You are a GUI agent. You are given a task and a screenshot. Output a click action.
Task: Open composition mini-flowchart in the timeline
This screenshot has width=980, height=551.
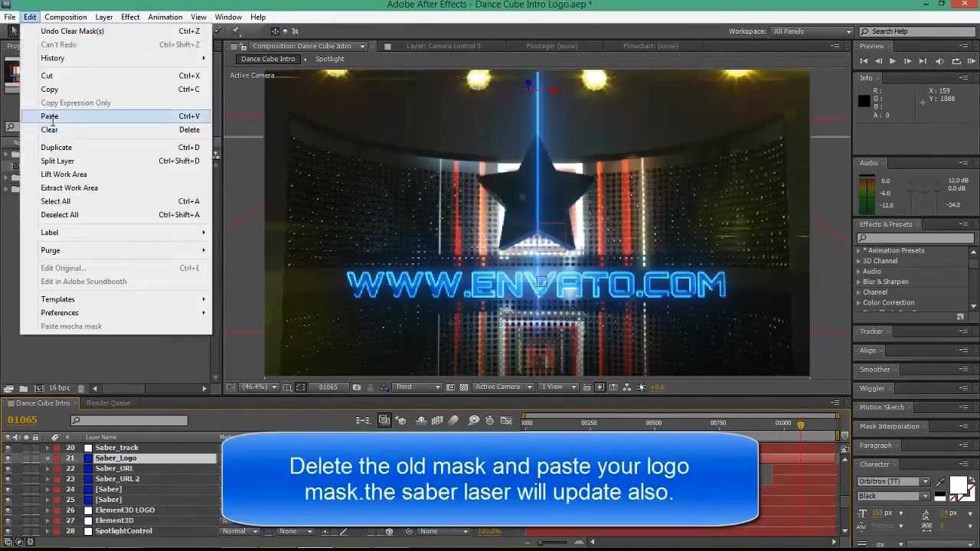[x=363, y=420]
